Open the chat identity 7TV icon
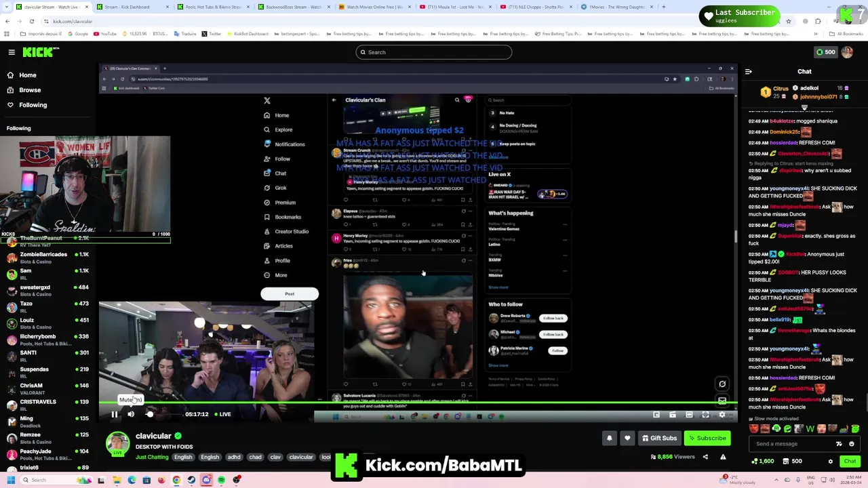868x488 pixels. pyautogui.click(x=839, y=444)
